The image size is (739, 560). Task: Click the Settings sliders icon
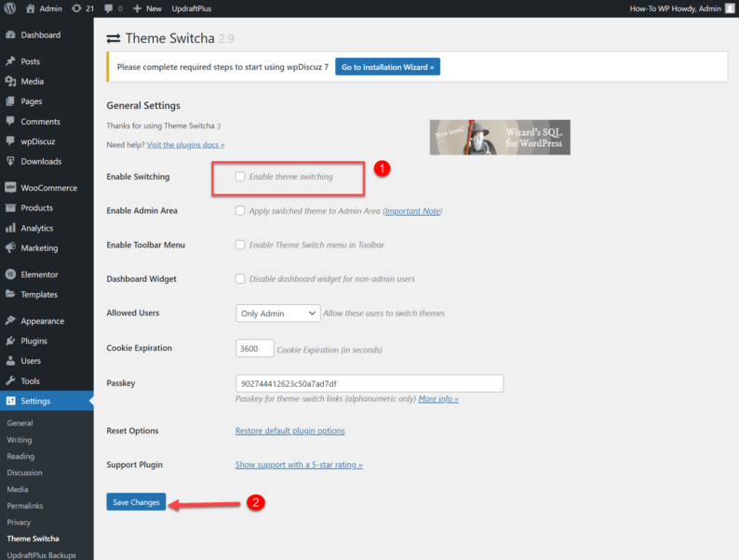pyautogui.click(x=10, y=401)
